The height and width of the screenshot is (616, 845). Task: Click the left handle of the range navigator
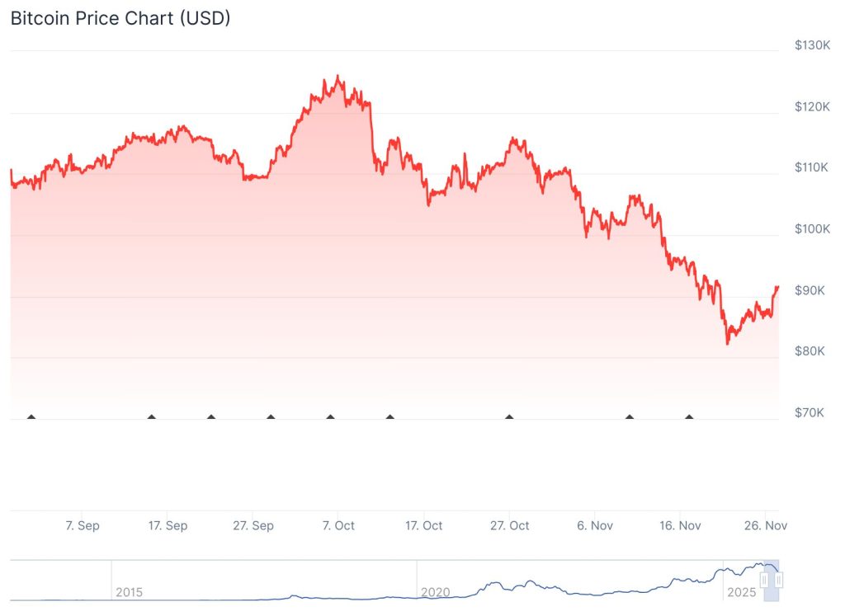(x=764, y=581)
